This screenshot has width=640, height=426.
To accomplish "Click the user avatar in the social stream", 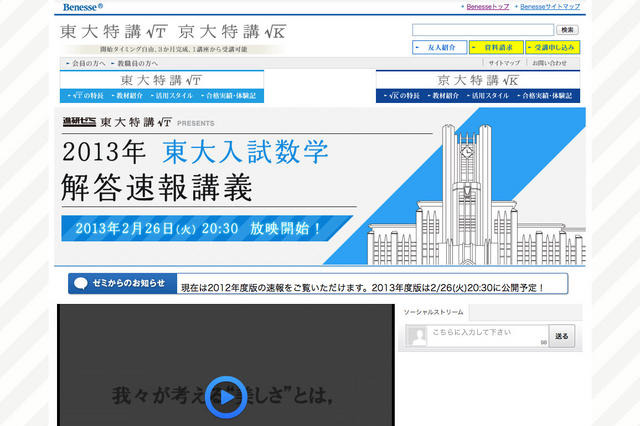I will click(x=417, y=336).
